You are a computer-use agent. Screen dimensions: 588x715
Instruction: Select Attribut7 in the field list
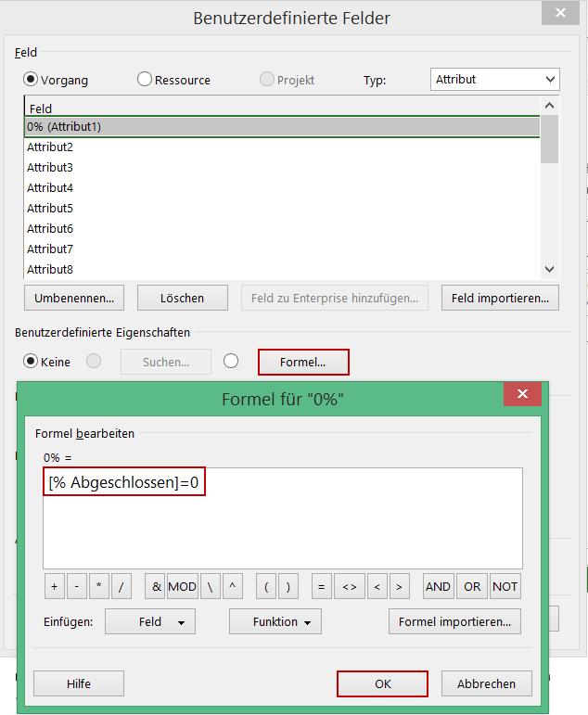point(50,249)
